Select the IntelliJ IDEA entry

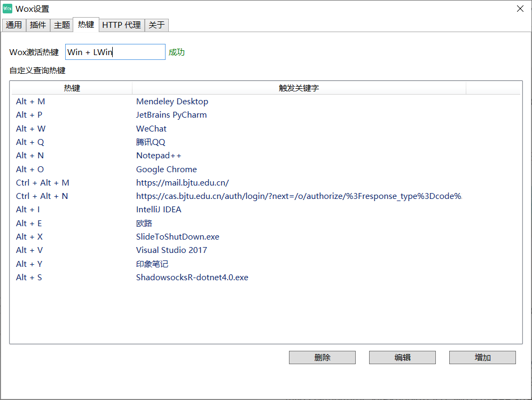(159, 210)
